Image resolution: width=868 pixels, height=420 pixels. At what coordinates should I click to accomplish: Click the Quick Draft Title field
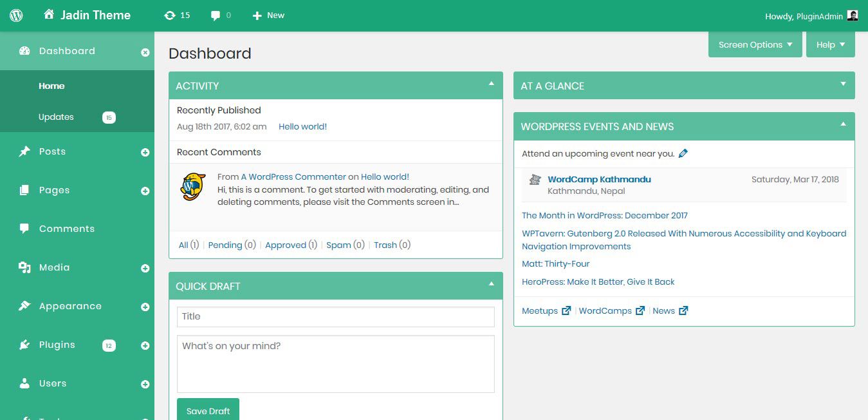pos(336,316)
